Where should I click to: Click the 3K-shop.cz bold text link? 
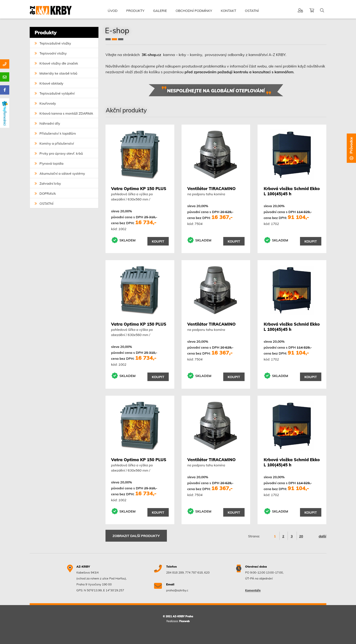tap(151, 55)
